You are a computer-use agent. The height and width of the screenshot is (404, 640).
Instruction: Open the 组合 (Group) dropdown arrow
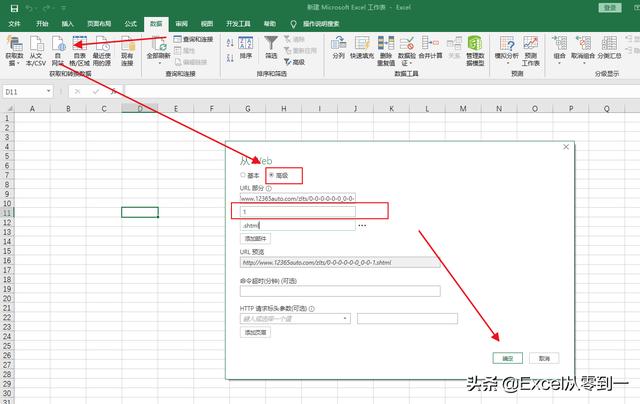click(x=560, y=63)
